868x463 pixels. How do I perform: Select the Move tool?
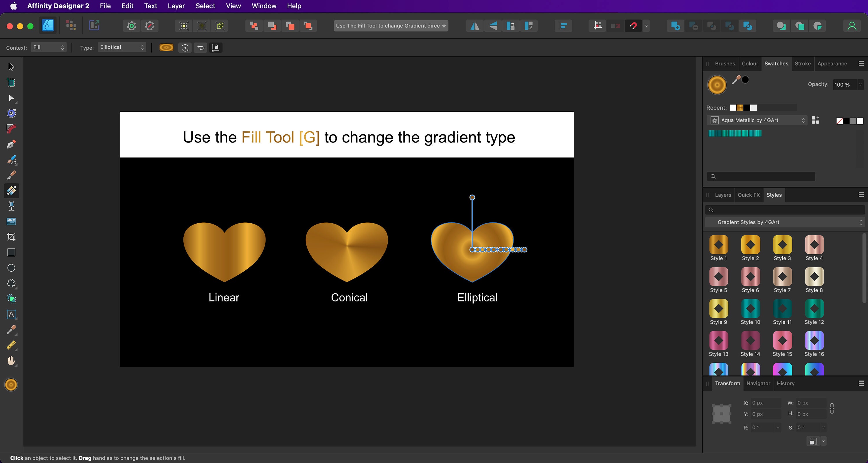[11, 67]
